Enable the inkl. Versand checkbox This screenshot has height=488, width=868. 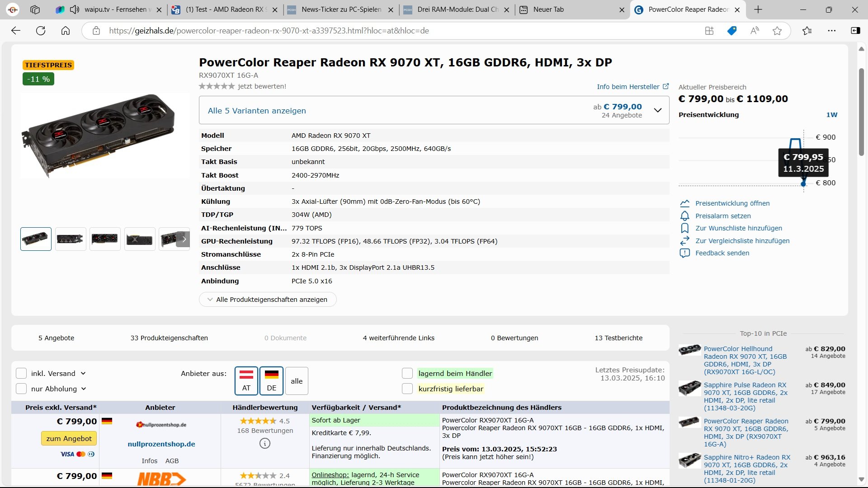click(21, 373)
